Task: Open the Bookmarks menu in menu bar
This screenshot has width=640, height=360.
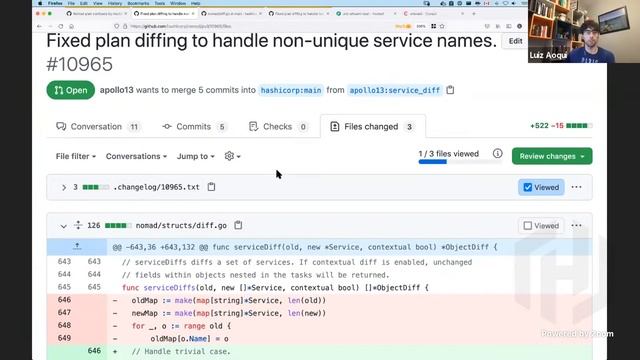Action: click(x=138, y=3)
